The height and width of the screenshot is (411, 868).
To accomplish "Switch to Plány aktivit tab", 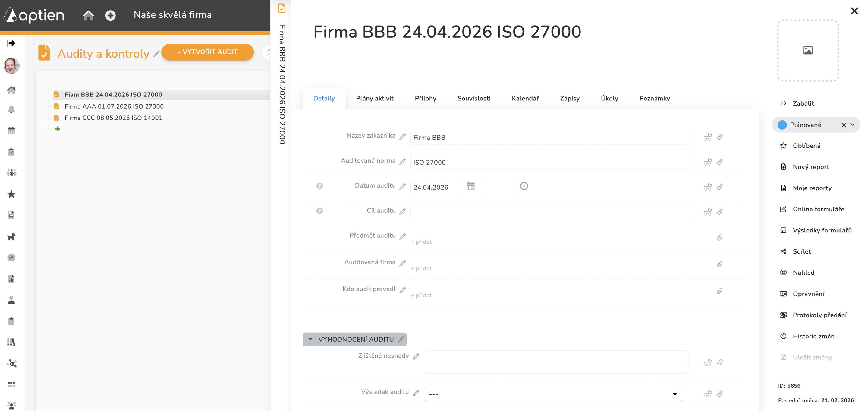I will (374, 98).
